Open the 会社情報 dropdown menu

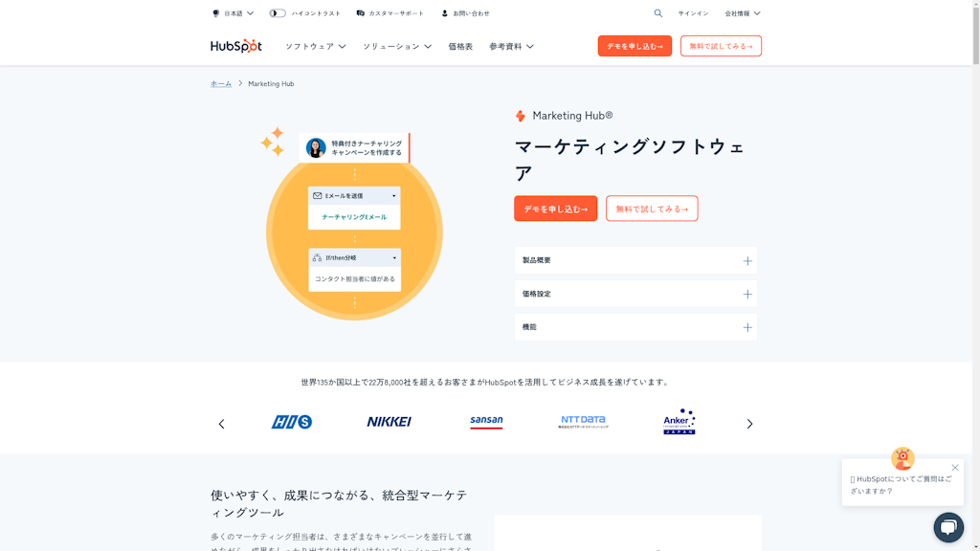742,13
